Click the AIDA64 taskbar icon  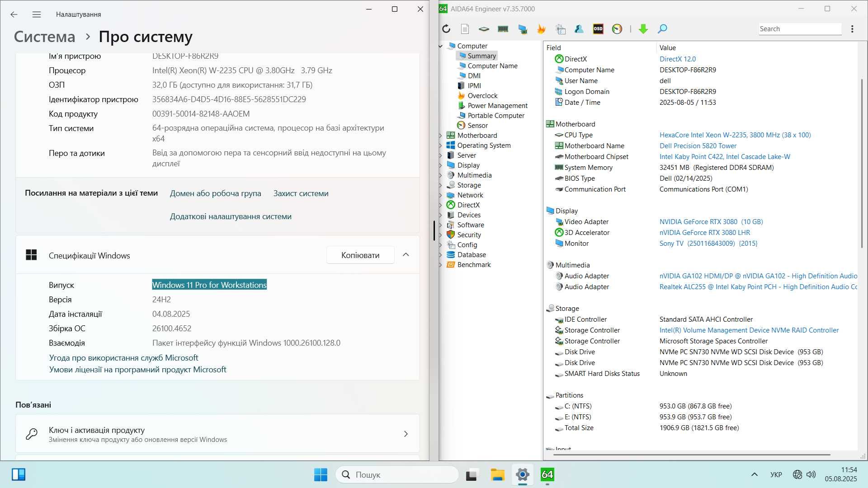pyautogui.click(x=547, y=474)
